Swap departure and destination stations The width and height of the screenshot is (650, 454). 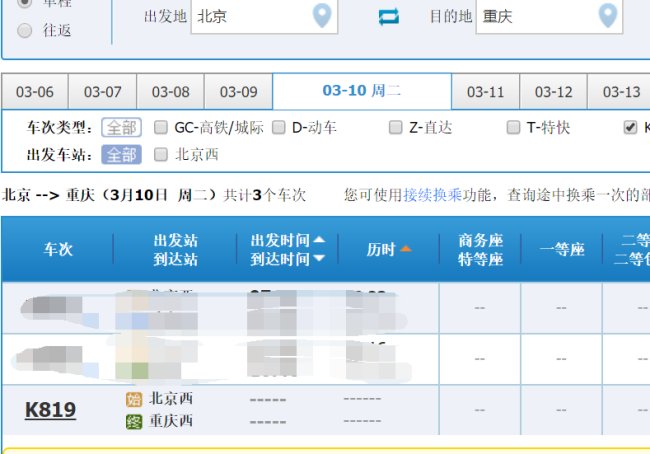coord(389,17)
